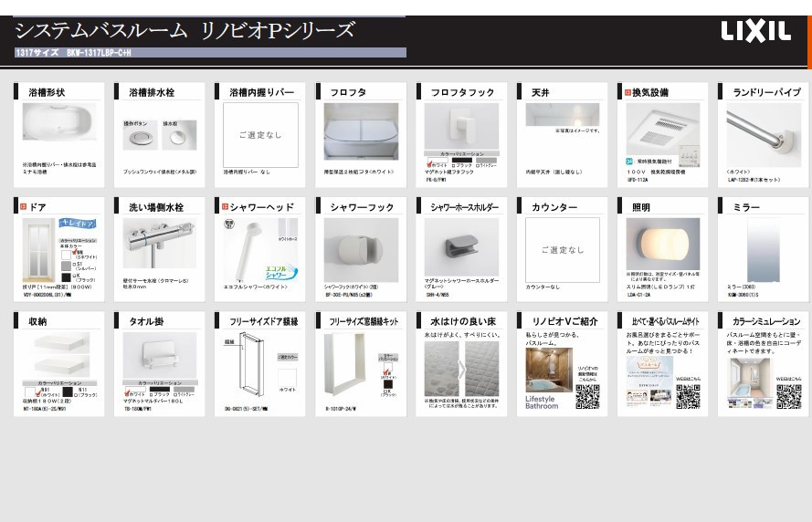Click the エコフルシャワー logo badge
This screenshot has width=812, height=522.
click(281, 273)
